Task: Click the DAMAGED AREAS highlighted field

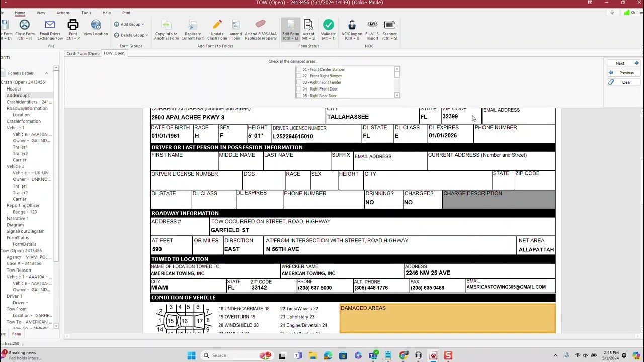Action: point(448,318)
